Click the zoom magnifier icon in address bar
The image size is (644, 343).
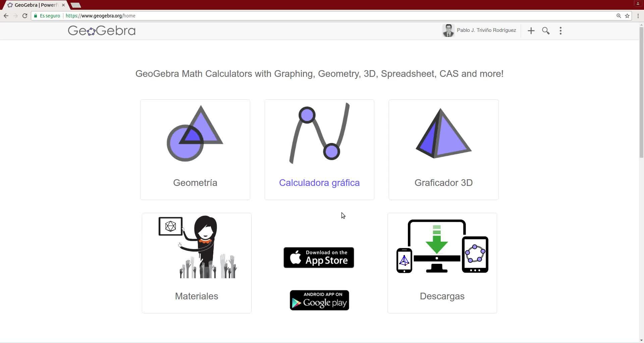619,16
